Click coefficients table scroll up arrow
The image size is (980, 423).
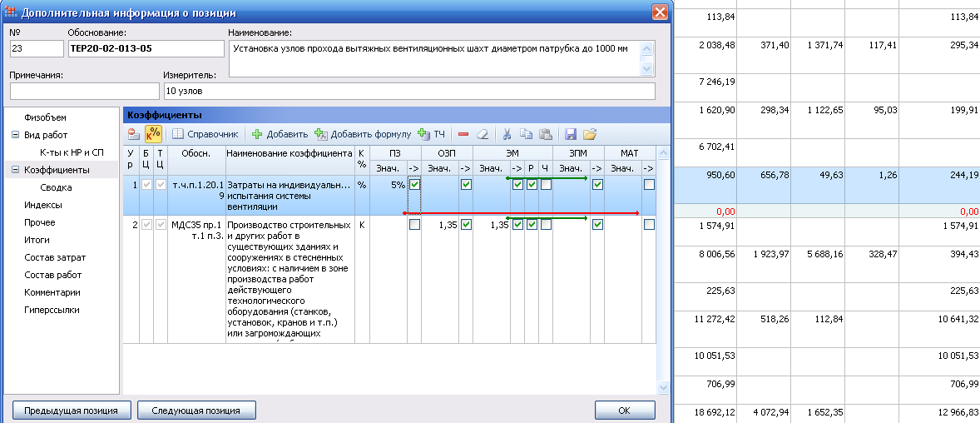pos(664,152)
